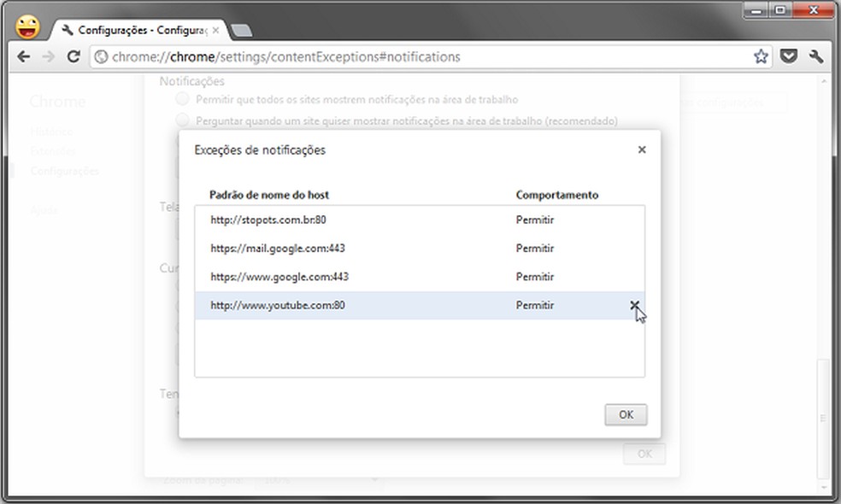
Task: Click the forward navigation arrow
Action: 48,56
